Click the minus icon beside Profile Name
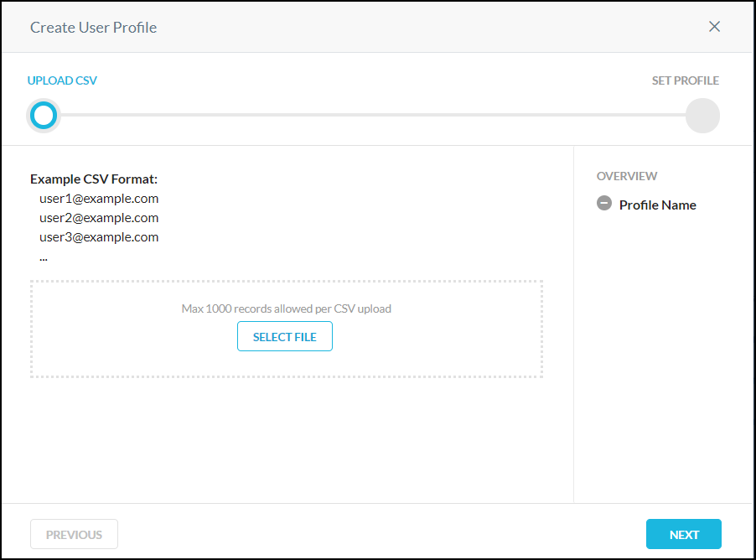Screen dimensions: 756x560 (x=604, y=203)
